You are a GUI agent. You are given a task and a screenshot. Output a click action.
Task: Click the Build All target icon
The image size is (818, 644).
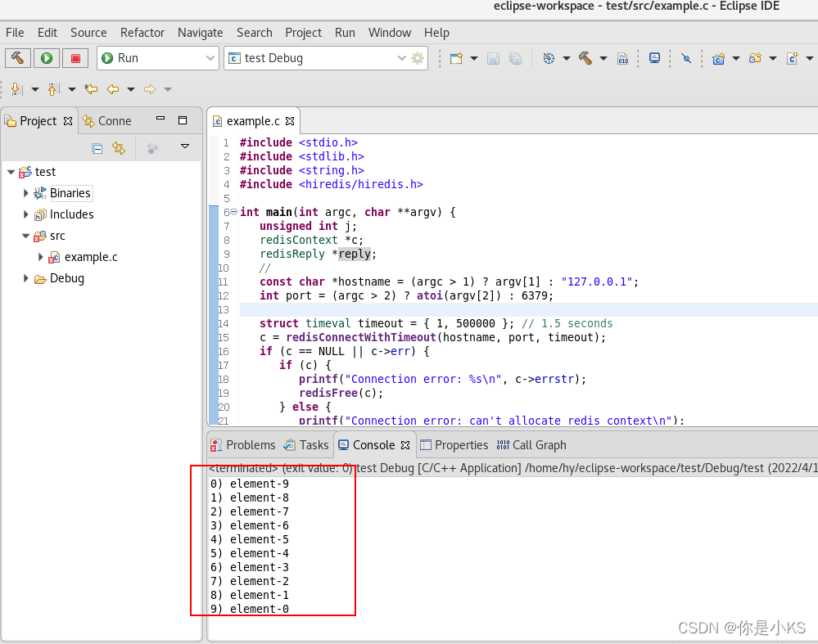(549, 58)
